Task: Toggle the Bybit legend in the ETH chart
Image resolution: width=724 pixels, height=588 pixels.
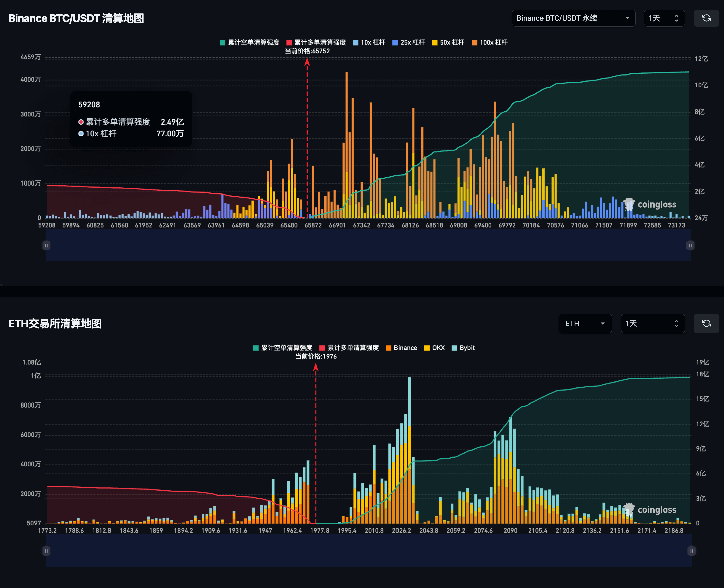Action: (x=463, y=348)
